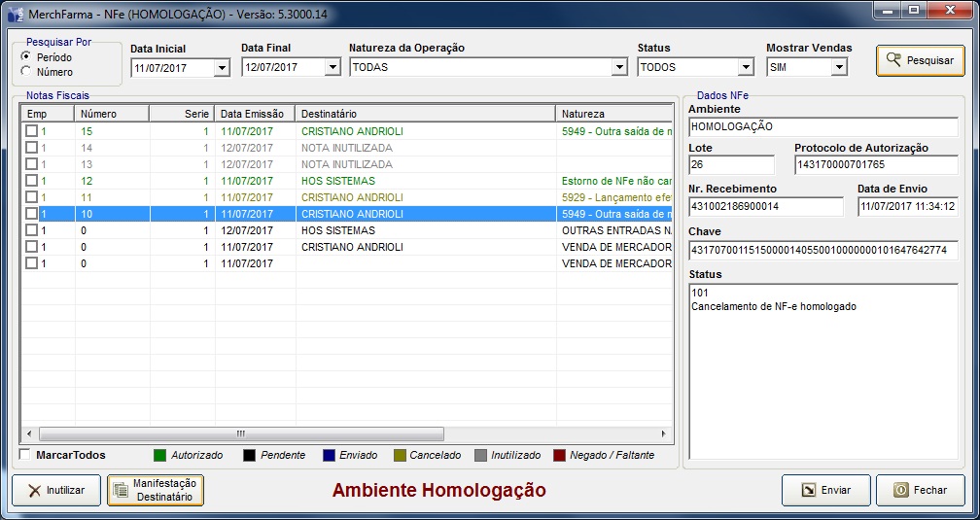
Task: Click the Pesquisar magnifier button
Action: tap(920, 60)
